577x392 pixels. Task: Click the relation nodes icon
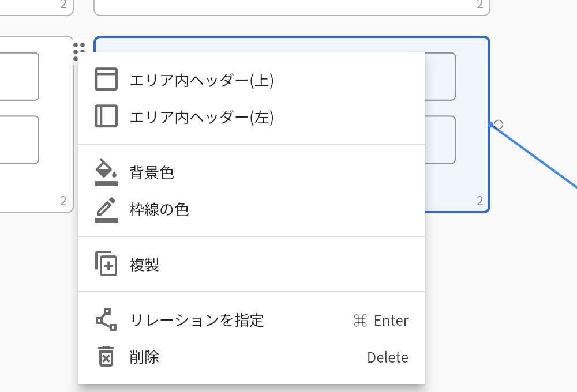[106, 319]
